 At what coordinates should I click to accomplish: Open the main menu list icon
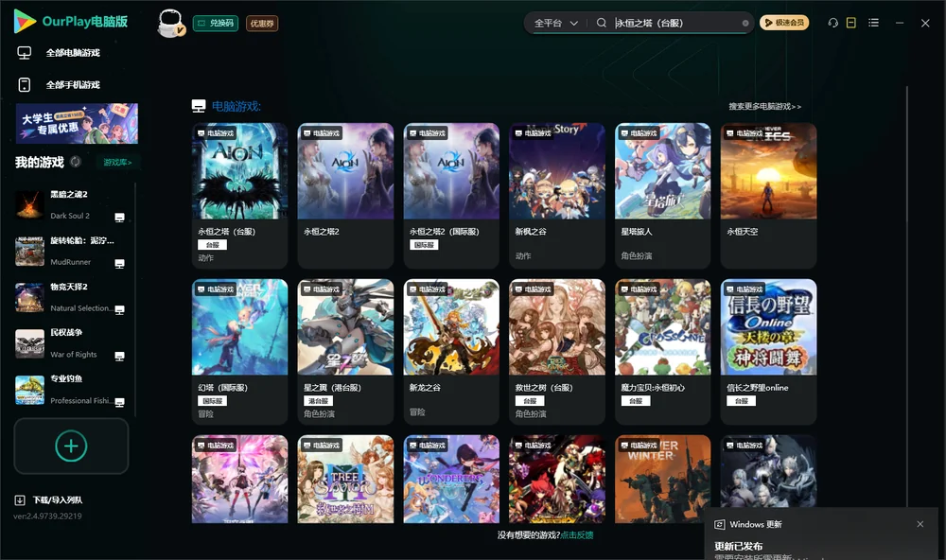873,23
